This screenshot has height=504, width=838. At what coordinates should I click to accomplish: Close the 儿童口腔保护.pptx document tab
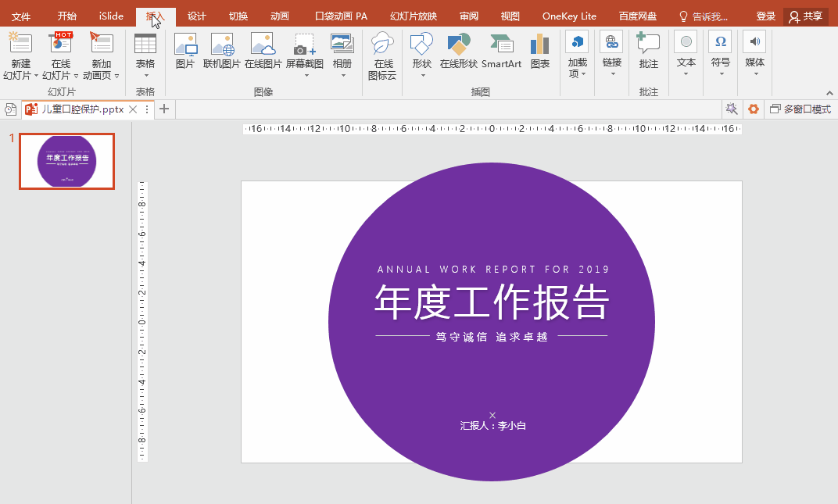pos(133,109)
